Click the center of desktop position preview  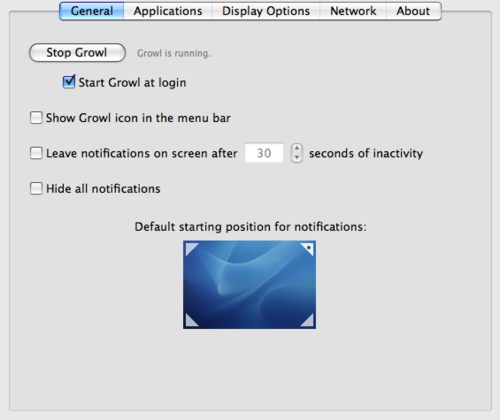click(x=249, y=285)
